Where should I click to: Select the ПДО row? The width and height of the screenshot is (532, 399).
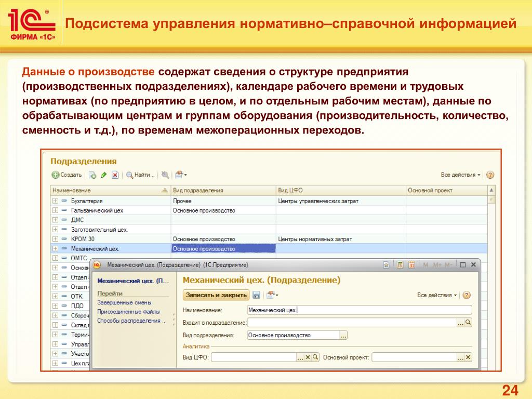coord(77,305)
